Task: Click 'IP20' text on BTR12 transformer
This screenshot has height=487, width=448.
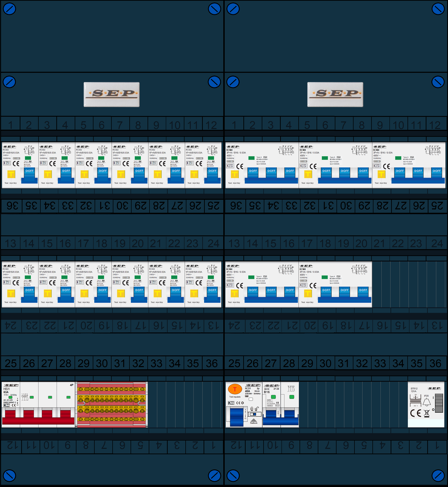Action: pyautogui.click(x=426, y=396)
